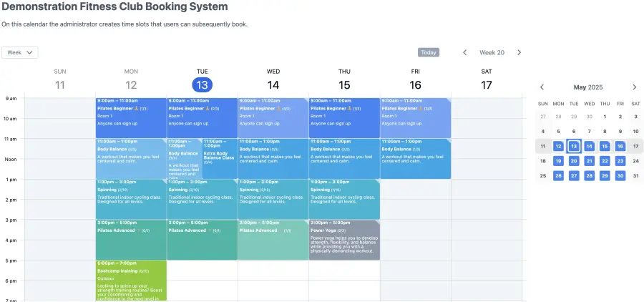
Task: Click the Week 20 label
Action: pos(492,52)
